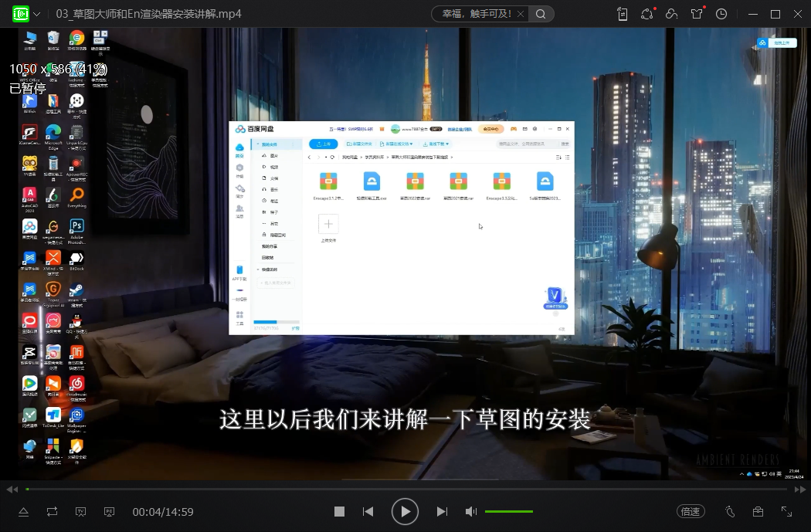Open file using the eject icon
The image size is (811, 532).
23,512
